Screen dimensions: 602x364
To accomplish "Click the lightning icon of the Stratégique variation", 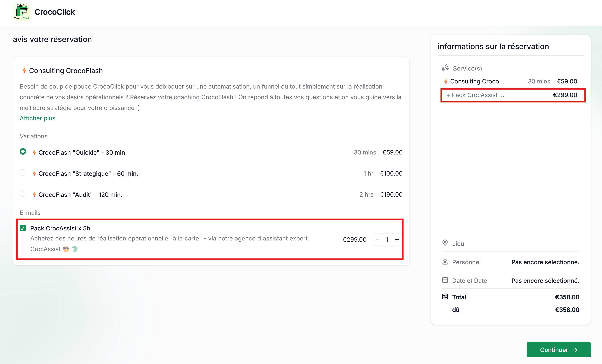I will 34,174.
